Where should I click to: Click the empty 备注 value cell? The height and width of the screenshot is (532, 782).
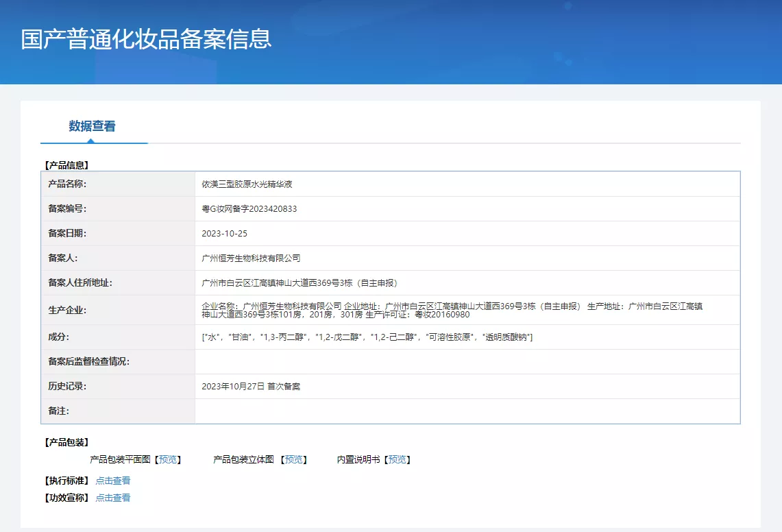tap(467, 411)
